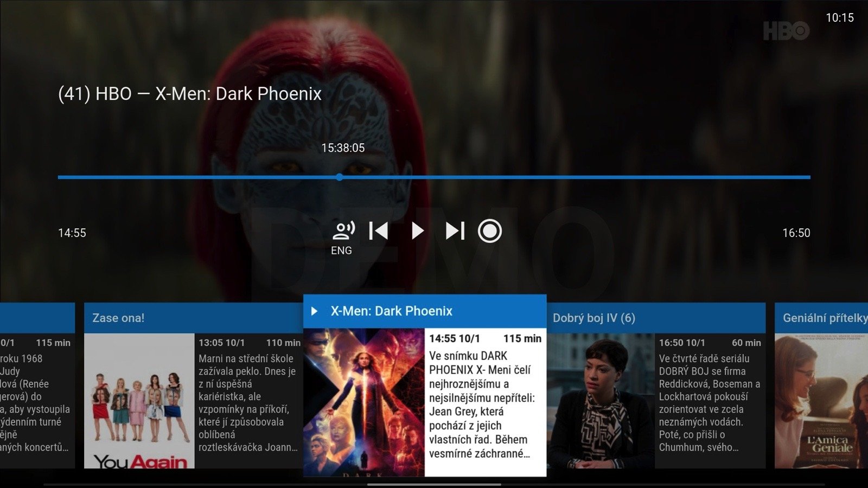868x488 pixels.
Task: Open the Zase ona! programme card header
Action: point(193,318)
